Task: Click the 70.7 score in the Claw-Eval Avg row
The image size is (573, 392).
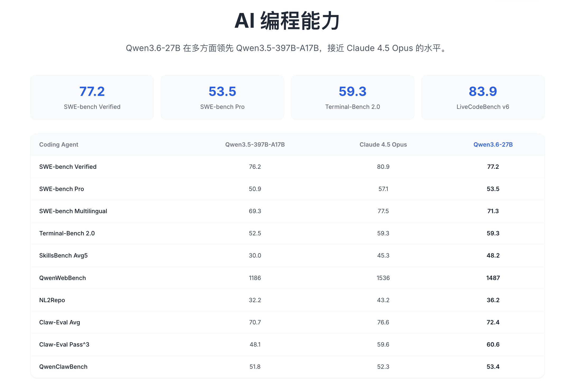Action: (255, 322)
